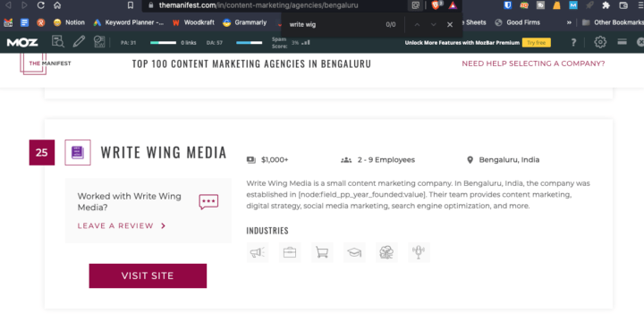Click the MozBar Try free button

pos(537,43)
